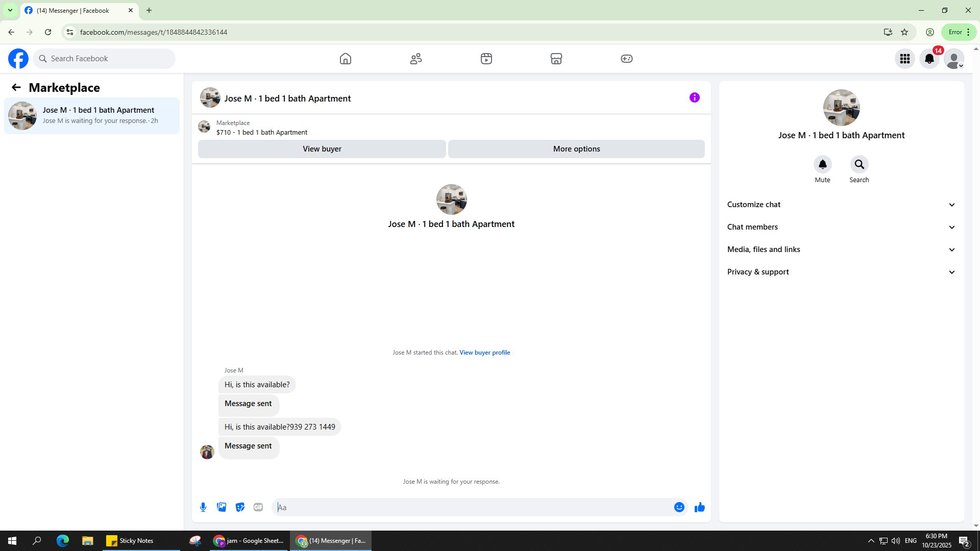Open the GIF picker icon
Viewport: 980px width, 551px height.
point(258,507)
